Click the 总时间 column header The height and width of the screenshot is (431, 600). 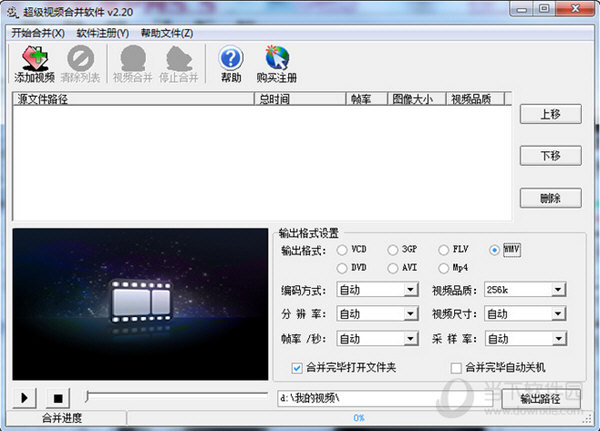tap(300, 99)
